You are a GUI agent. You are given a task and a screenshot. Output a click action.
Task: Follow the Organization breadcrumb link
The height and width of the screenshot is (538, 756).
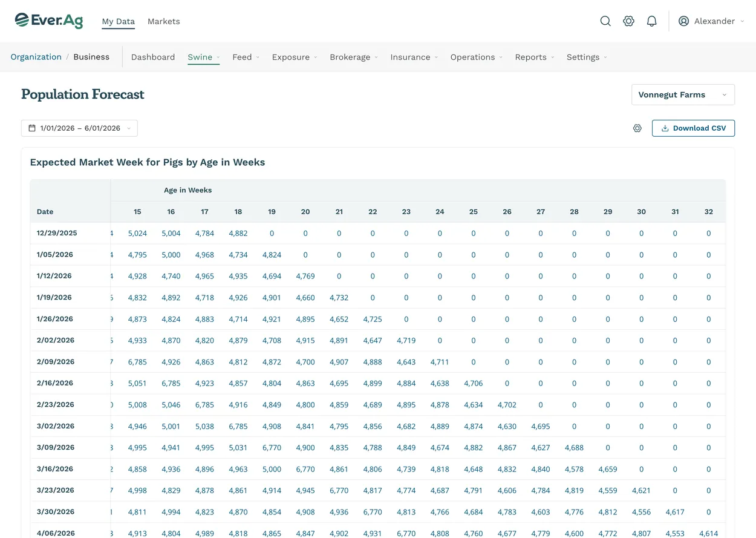coord(36,57)
